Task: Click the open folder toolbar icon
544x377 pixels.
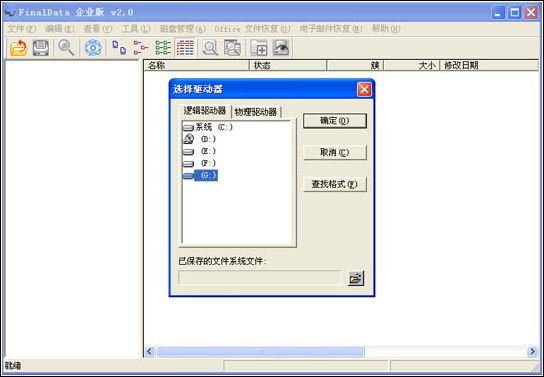Action: [x=19, y=48]
